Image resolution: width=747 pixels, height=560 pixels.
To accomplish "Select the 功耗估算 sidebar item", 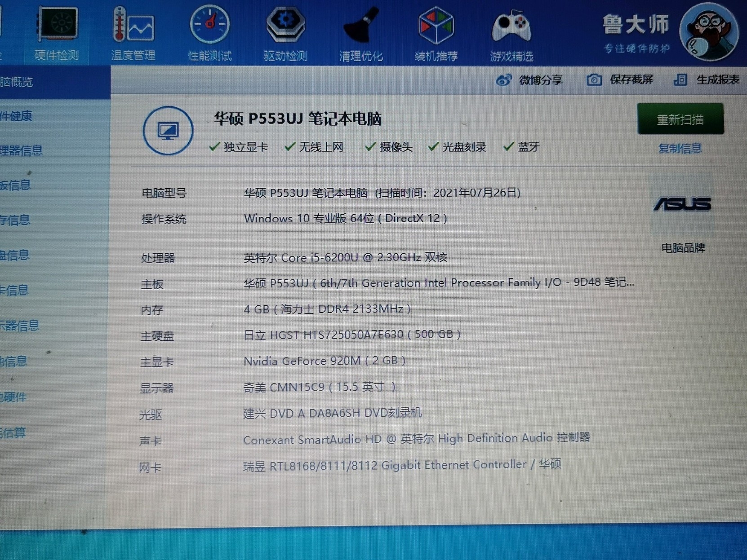I will 13,433.
